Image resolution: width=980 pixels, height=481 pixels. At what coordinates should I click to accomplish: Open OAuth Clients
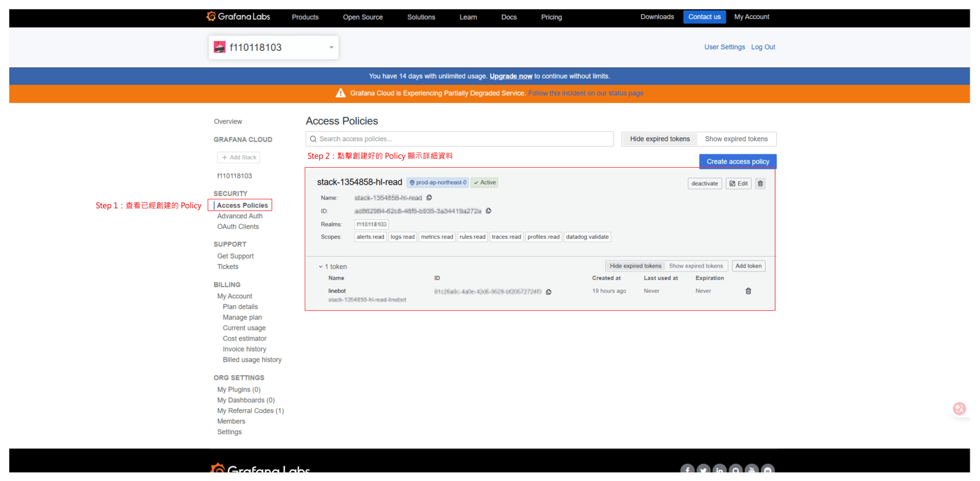[238, 227]
